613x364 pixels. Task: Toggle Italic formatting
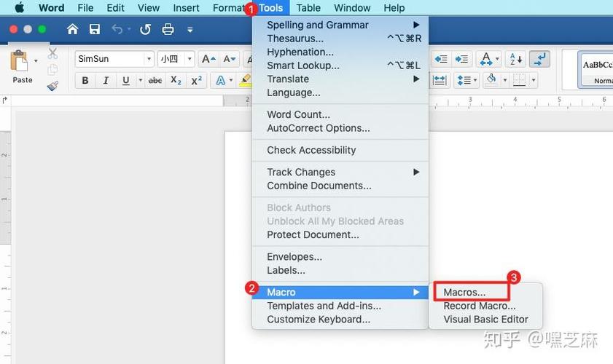(x=106, y=81)
